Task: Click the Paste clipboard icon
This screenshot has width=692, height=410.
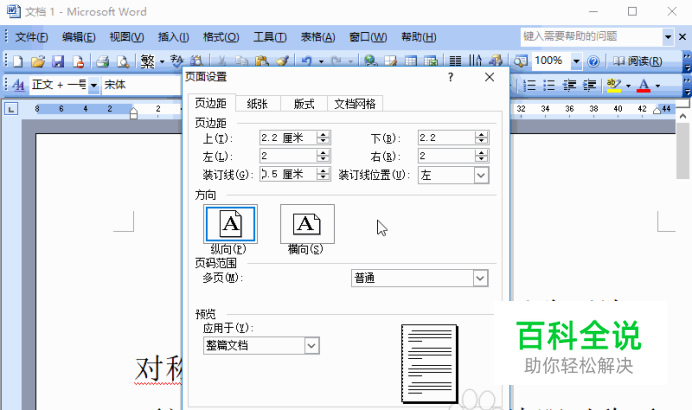Action: [x=262, y=61]
